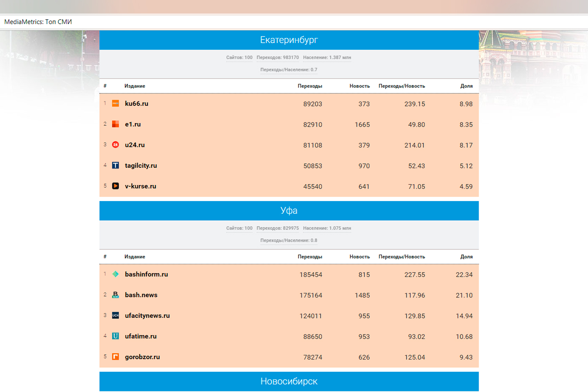Open the Екатеринбург section header

pos(289,40)
